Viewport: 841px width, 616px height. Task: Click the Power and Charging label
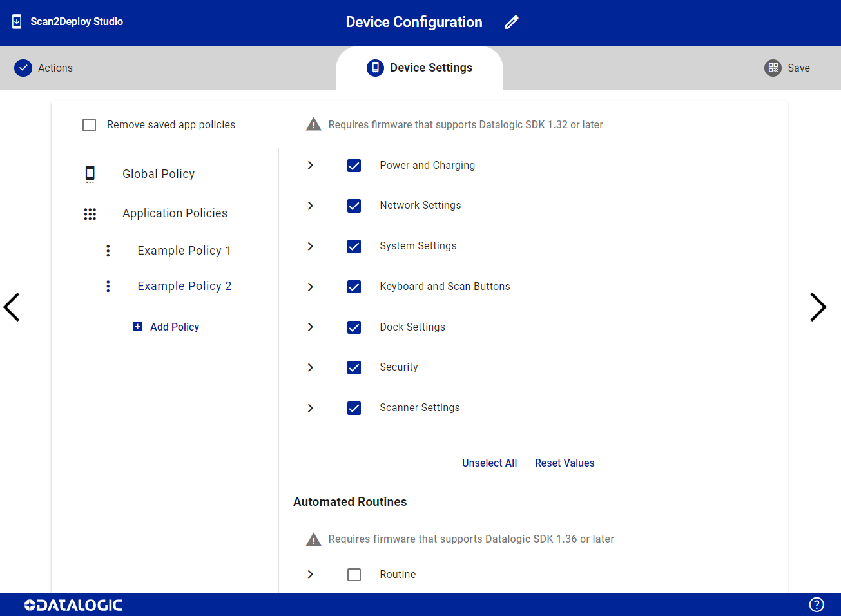pyautogui.click(x=427, y=166)
